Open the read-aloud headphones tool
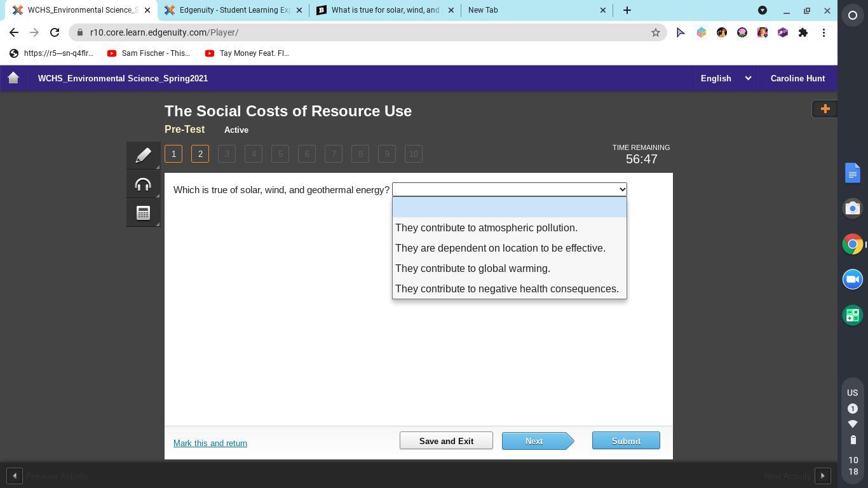This screenshot has height=488, width=868. pos(143,184)
